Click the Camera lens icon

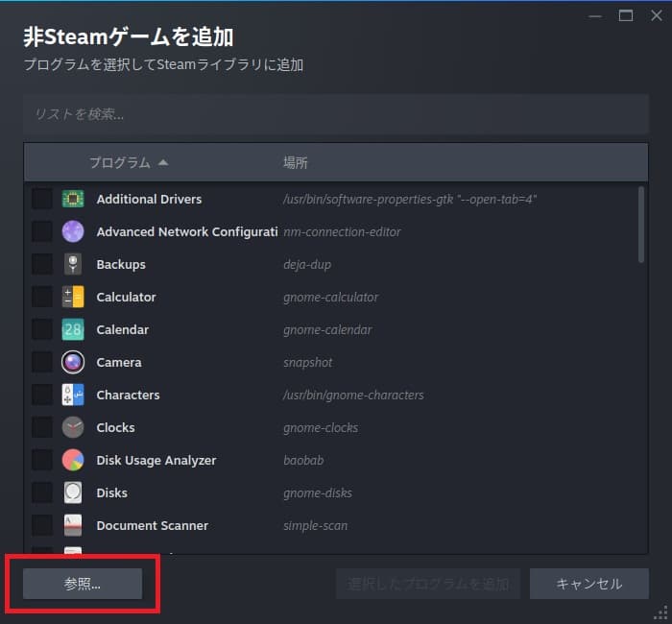73,362
